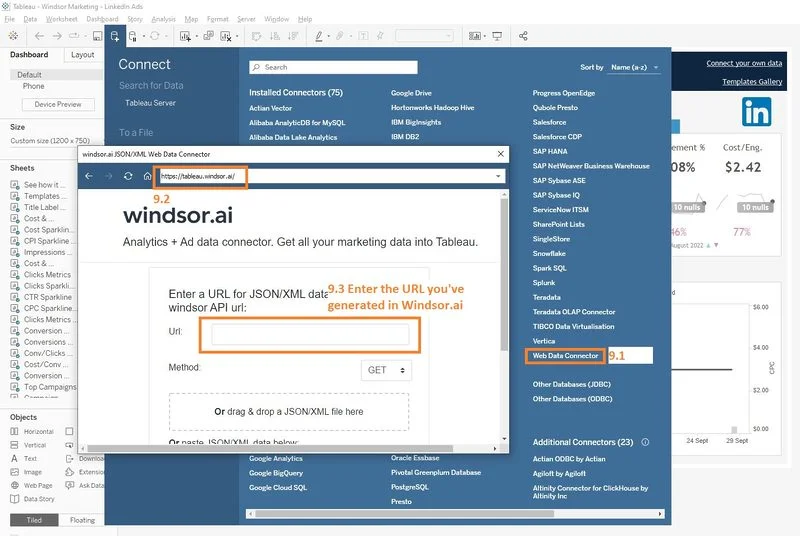Viewport: 800px width, 536px height.
Task: Select the Phone device layout
Action: tap(33, 86)
